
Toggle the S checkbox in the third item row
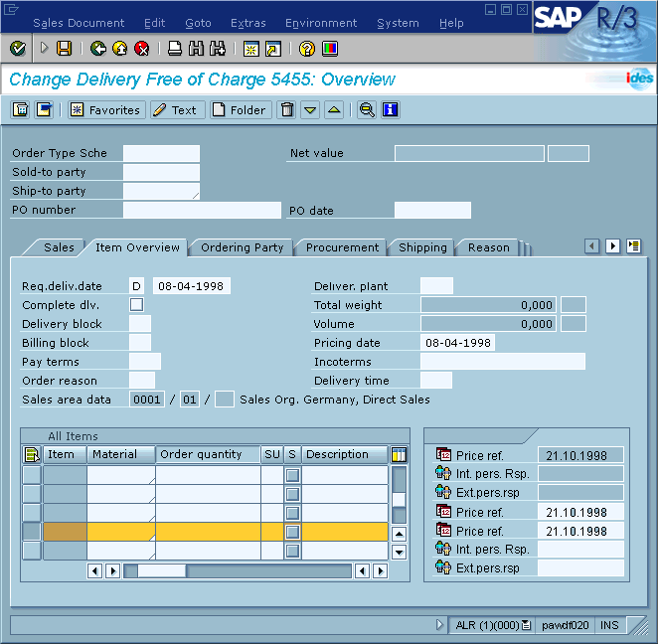292,513
